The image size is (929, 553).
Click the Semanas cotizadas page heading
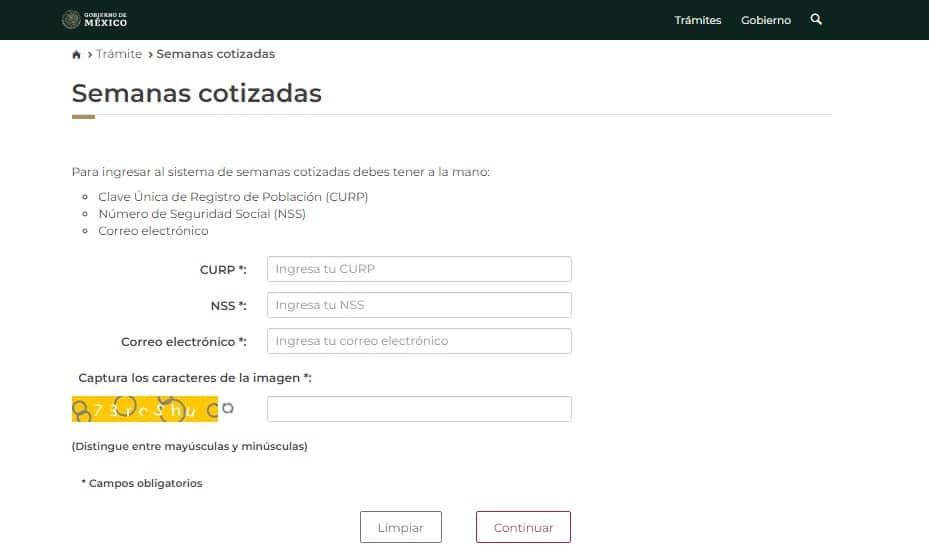click(x=197, y=93)
